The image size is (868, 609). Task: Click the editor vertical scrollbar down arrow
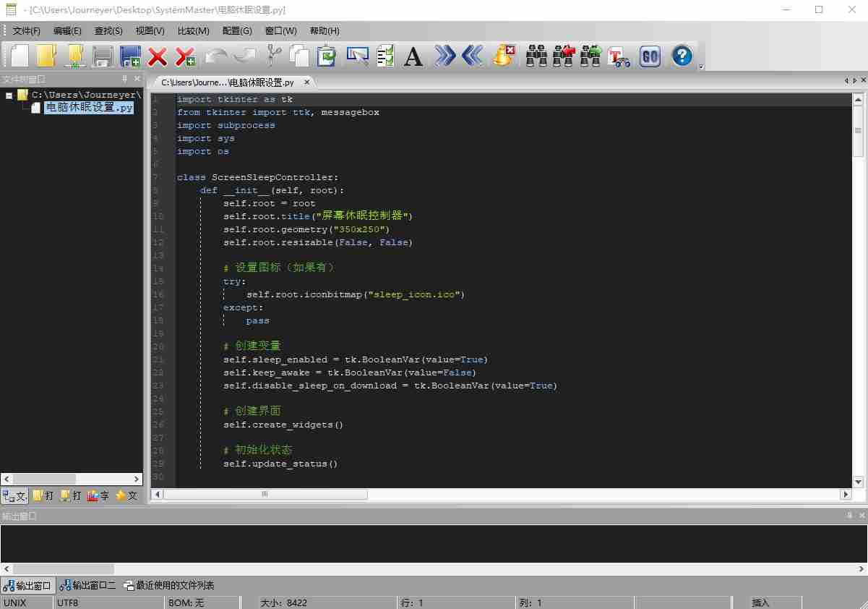tap(858, 482)
